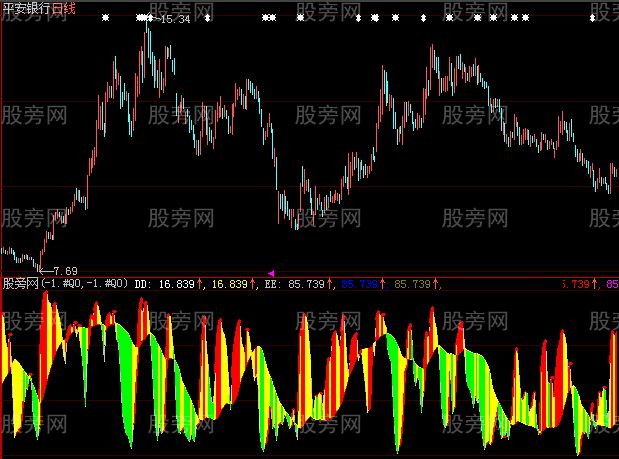Select the 平安银行 stock name label
619x459 pixels.
tap(27, 8)
